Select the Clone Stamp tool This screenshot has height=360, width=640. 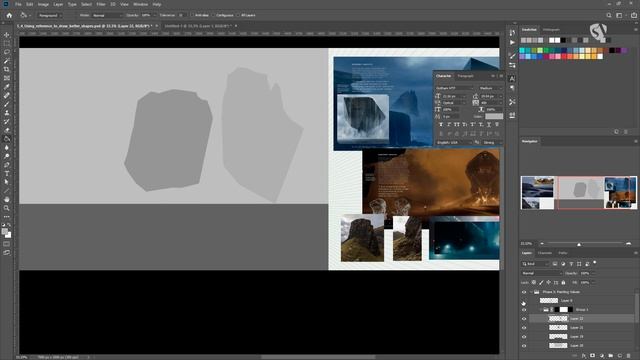coord(7,113)
